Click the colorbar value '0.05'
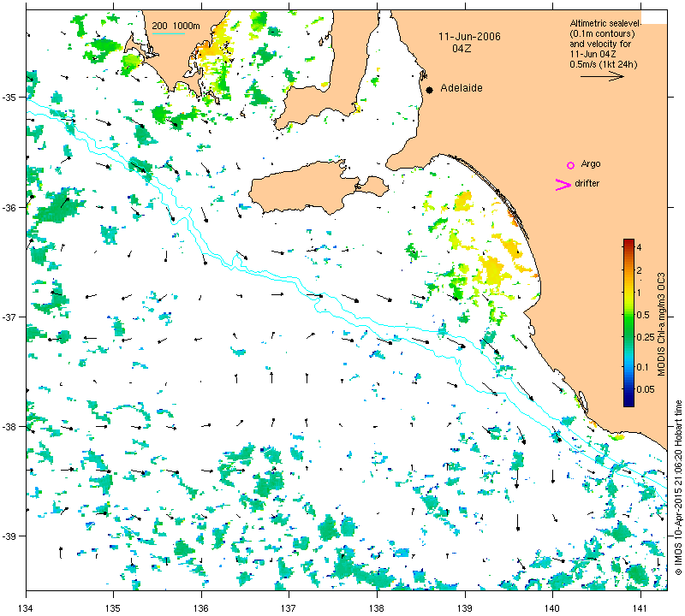 pos(646,389)
